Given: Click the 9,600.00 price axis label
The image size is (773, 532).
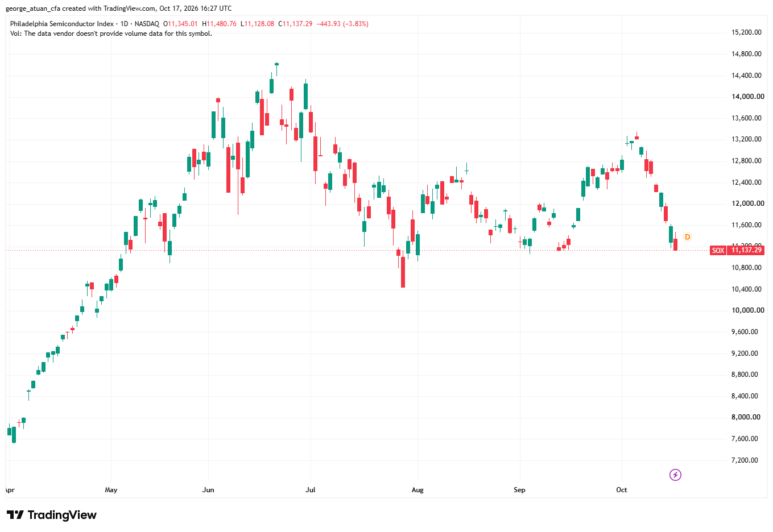Looking at the screenshot, I should point(745,332).
